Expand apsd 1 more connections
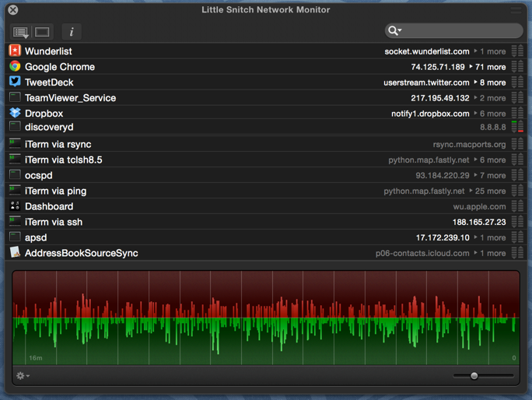The image size is (532, 400). click(x=490, y=237)
